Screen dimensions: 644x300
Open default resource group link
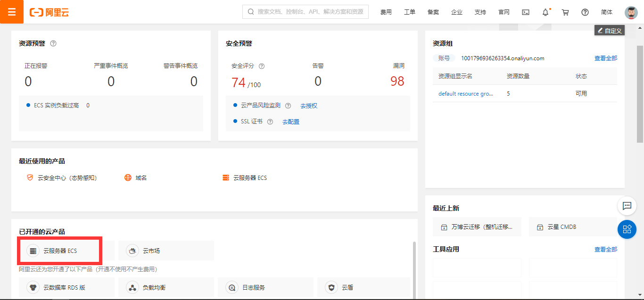click(x=466, y=94)
